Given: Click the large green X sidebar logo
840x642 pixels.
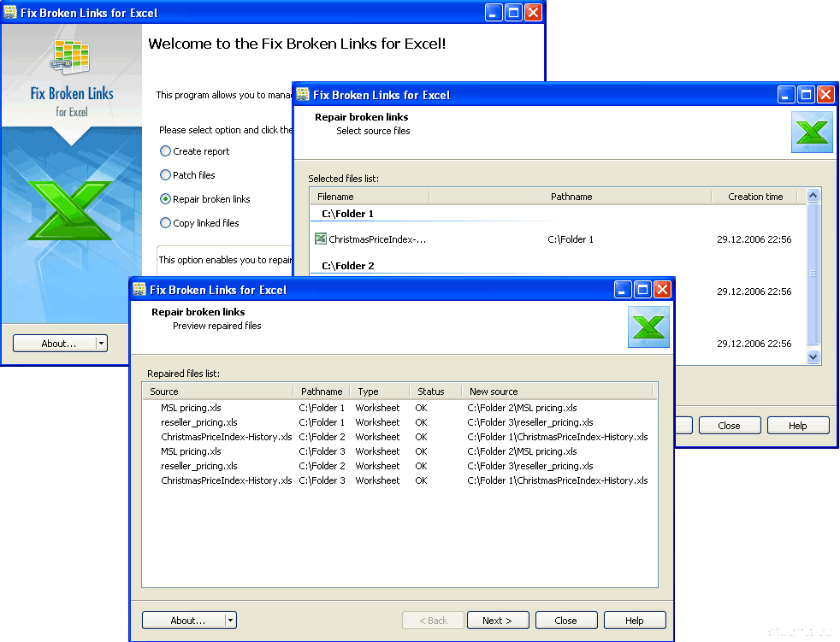Looking at the screenshot, I should tap(70, 209).
